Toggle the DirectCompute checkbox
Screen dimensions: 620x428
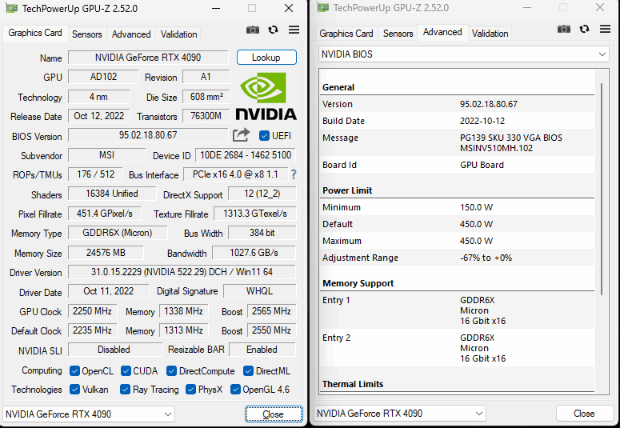[172, 371]
